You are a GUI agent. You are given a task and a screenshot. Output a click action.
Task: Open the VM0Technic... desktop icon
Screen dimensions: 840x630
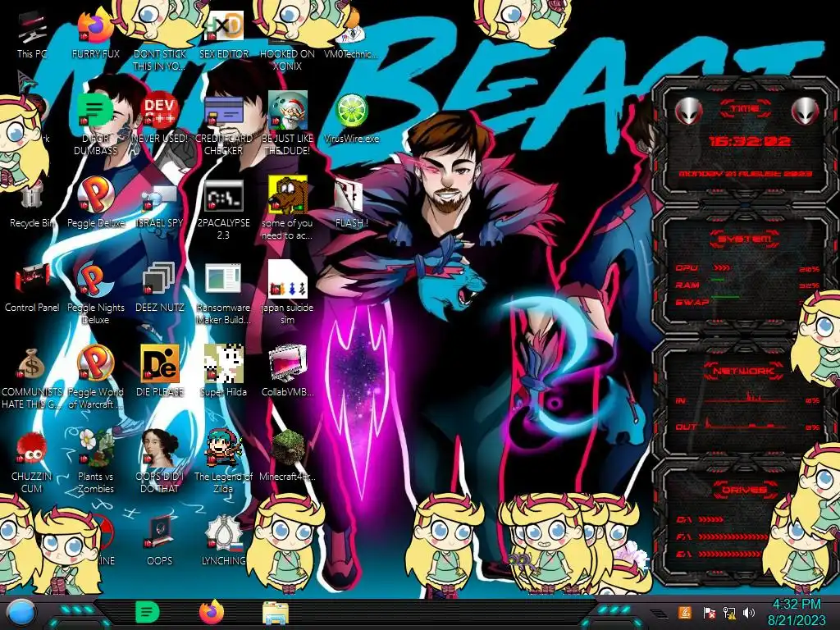351,35
